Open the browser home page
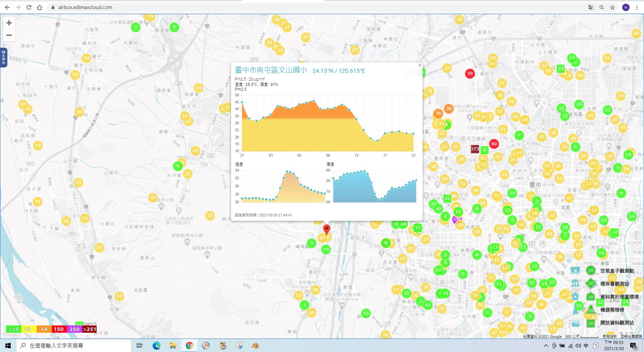Viewport: 644px width, 352px height. tap(40, 7)
